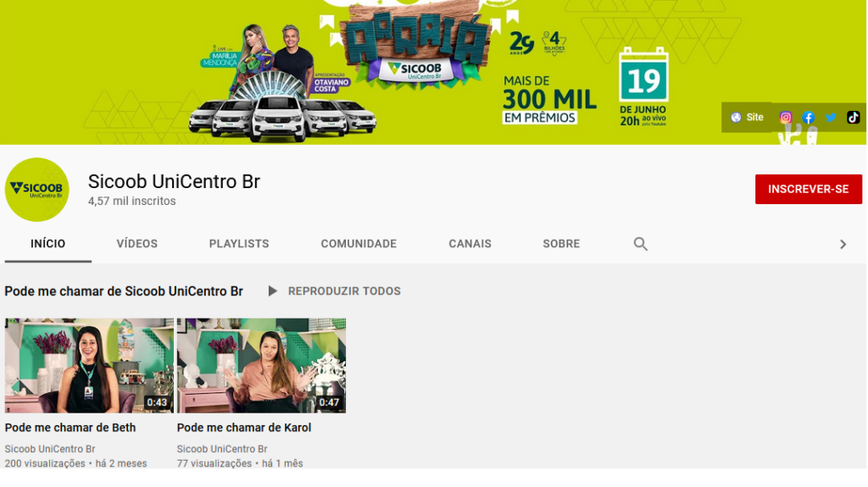Open the PLAYLISTS tab
This screenshot has width=868, height=487.
tap(239, 244)
